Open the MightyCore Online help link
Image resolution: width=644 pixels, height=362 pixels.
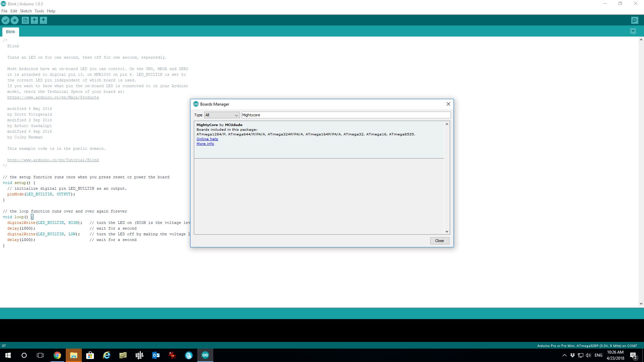207,139
